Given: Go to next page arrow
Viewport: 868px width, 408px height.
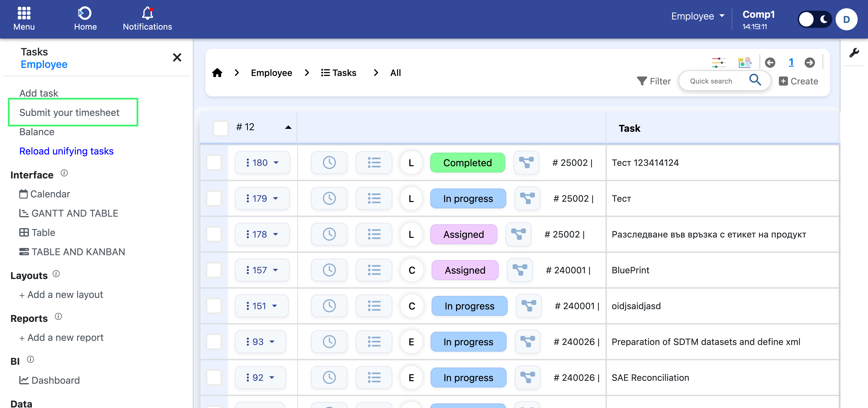Looking at the screenshot, I should pos(810,63).
